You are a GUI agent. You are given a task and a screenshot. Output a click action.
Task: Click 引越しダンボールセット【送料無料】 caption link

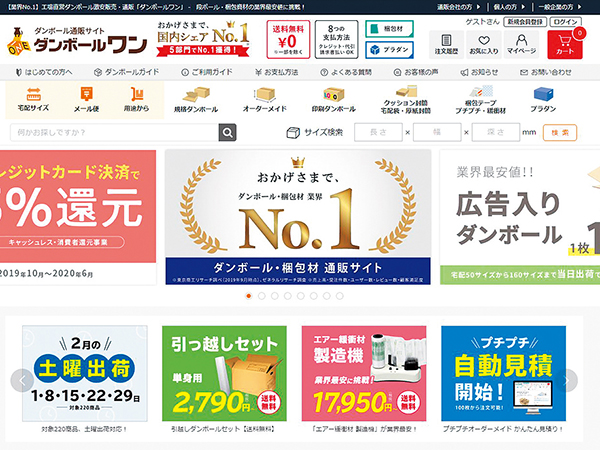pos(223,429)
